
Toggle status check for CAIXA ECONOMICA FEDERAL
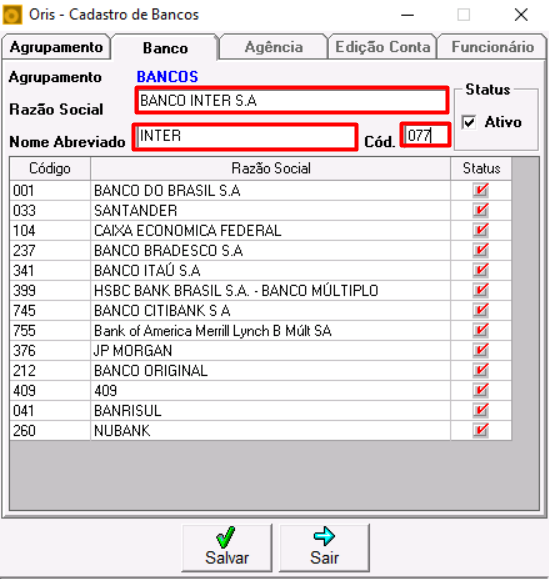(x=481, y=230)
